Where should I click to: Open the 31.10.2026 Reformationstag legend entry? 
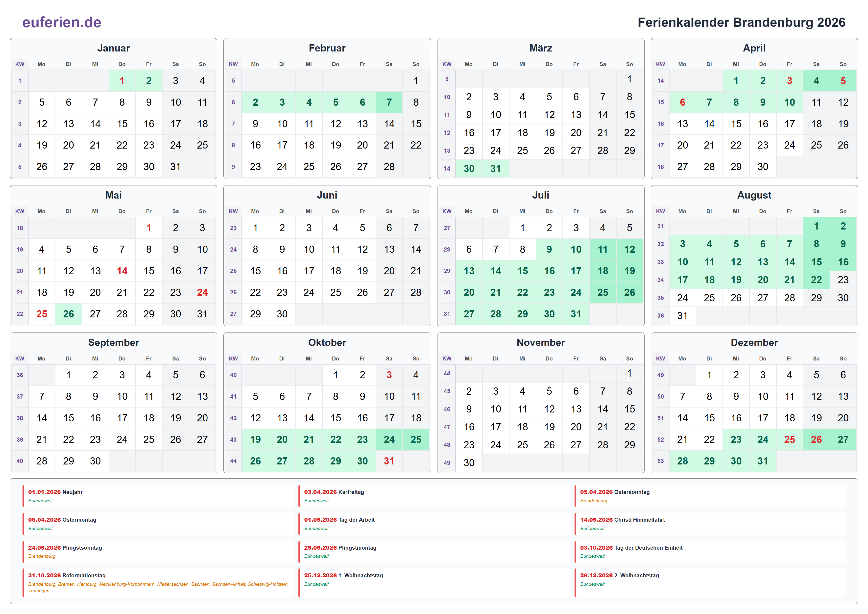[x=158, y=583]
